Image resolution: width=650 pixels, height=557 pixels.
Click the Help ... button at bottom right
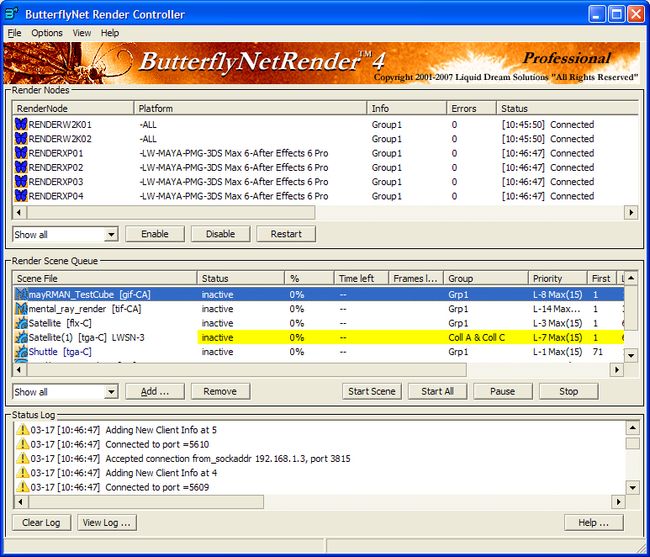pos(593,523)
